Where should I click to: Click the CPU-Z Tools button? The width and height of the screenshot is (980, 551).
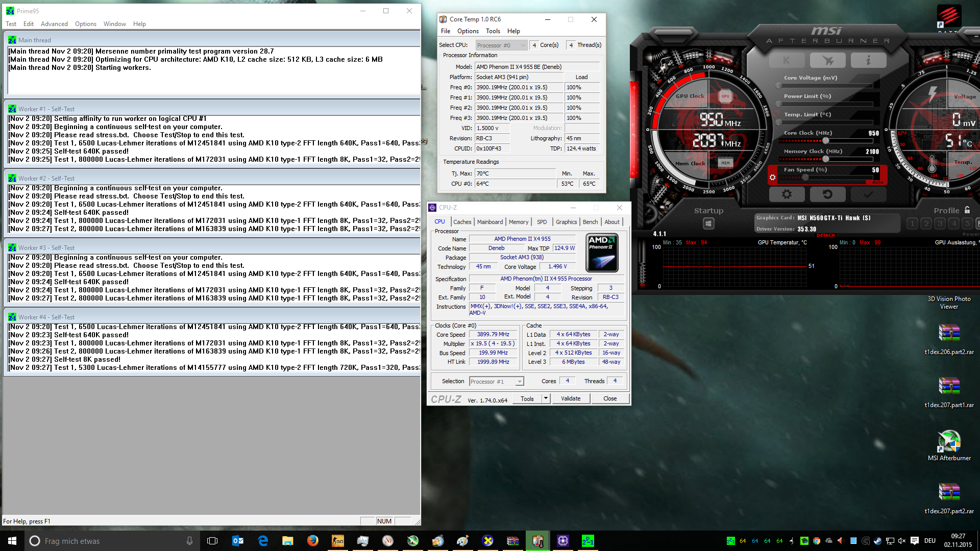pos(527,399)
